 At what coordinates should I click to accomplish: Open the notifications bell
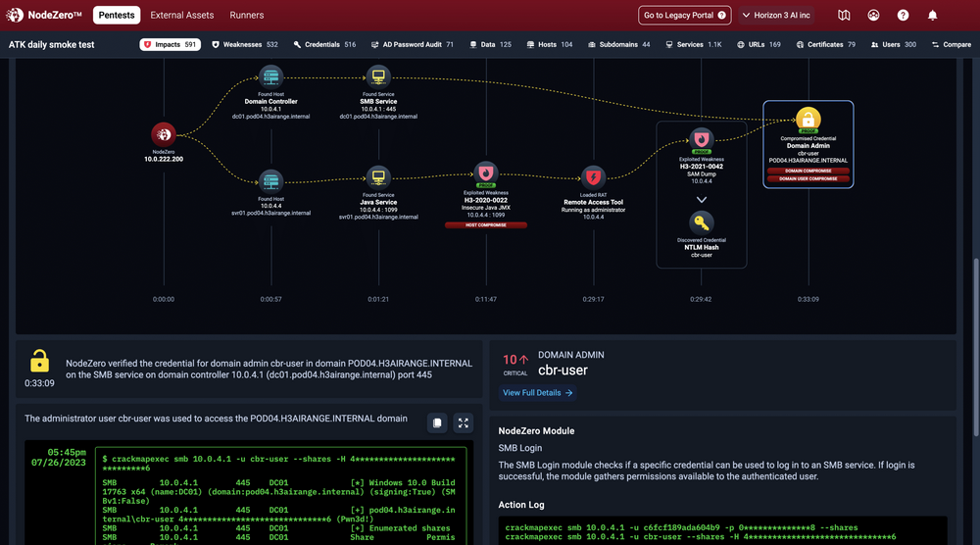pyautogui.click(x=932, y=16)
